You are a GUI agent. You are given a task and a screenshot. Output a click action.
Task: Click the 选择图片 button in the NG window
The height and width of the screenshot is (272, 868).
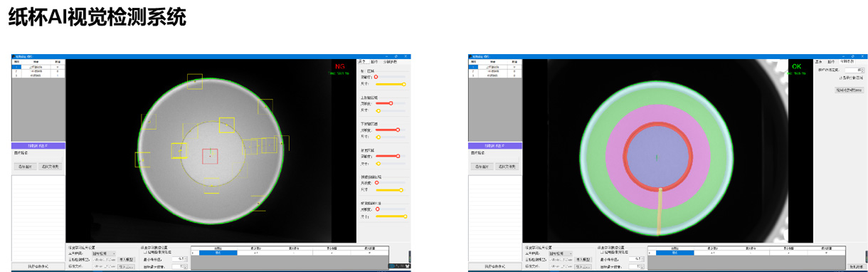pos(25,167)
